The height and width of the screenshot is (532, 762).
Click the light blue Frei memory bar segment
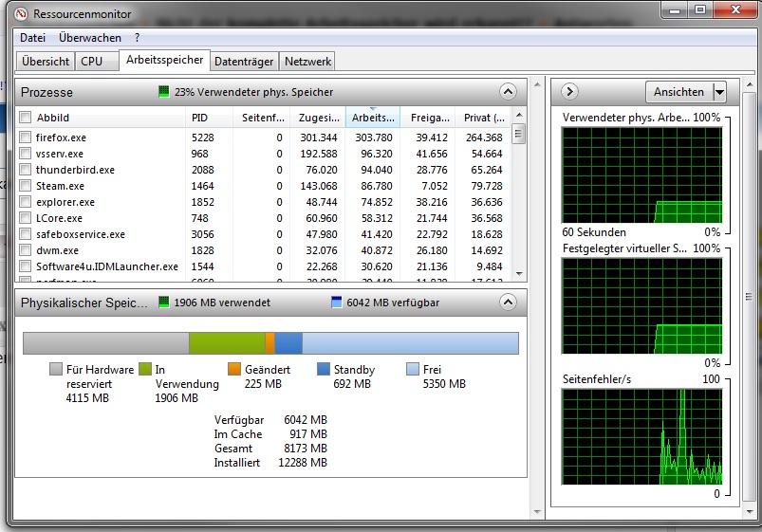(x=410, y=343)
